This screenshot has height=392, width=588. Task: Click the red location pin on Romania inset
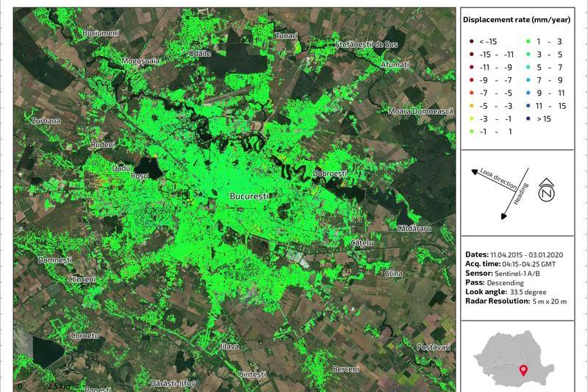[x=523, y=370]
